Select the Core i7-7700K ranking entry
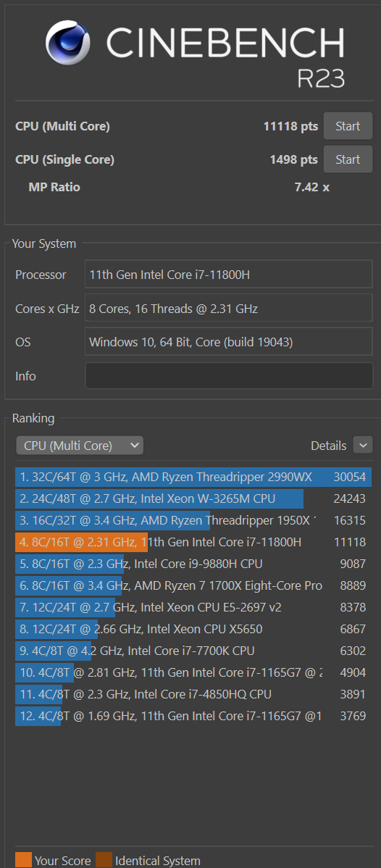Image resolution: width=381 pixels, height=868 pixels. pos(193,651)
